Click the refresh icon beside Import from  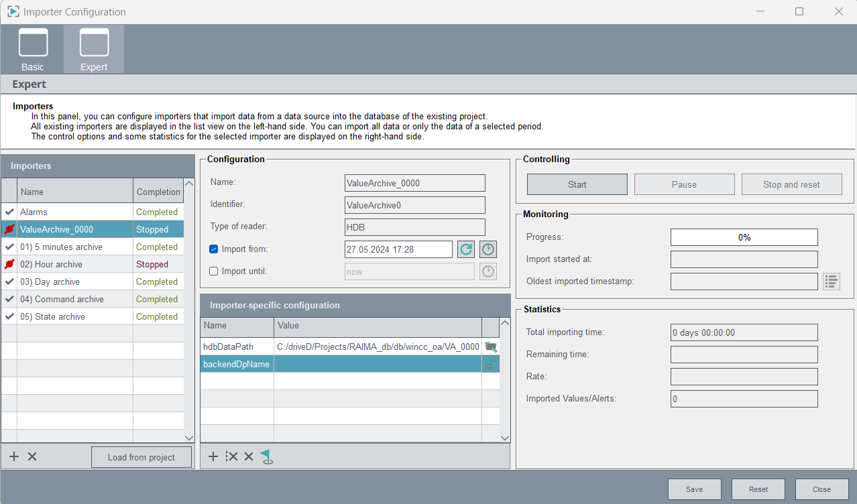point(465,249)
